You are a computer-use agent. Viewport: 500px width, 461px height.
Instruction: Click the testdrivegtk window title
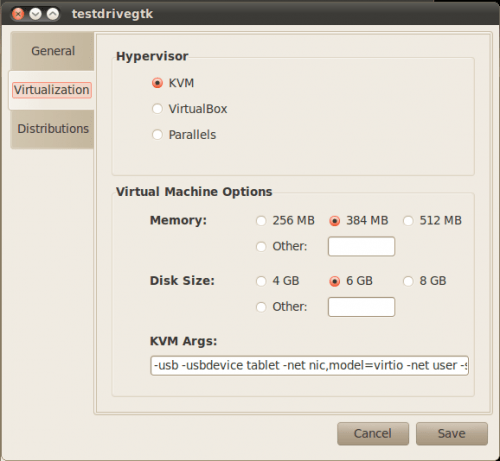[x=112, y=14]
